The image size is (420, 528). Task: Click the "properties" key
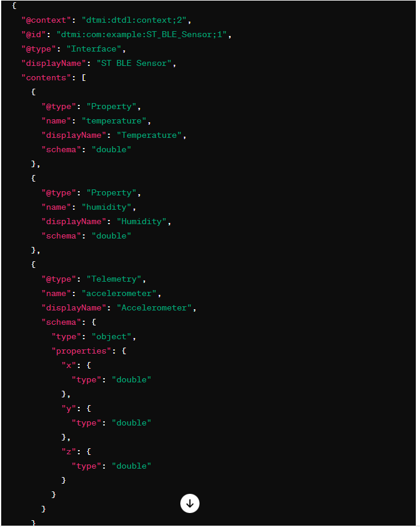[81, 351]
